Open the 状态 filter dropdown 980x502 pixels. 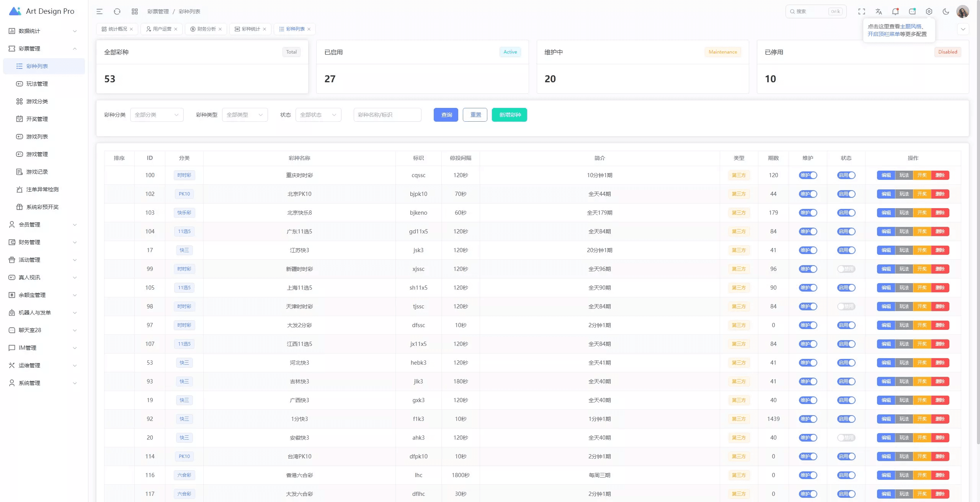pos(318,115)
